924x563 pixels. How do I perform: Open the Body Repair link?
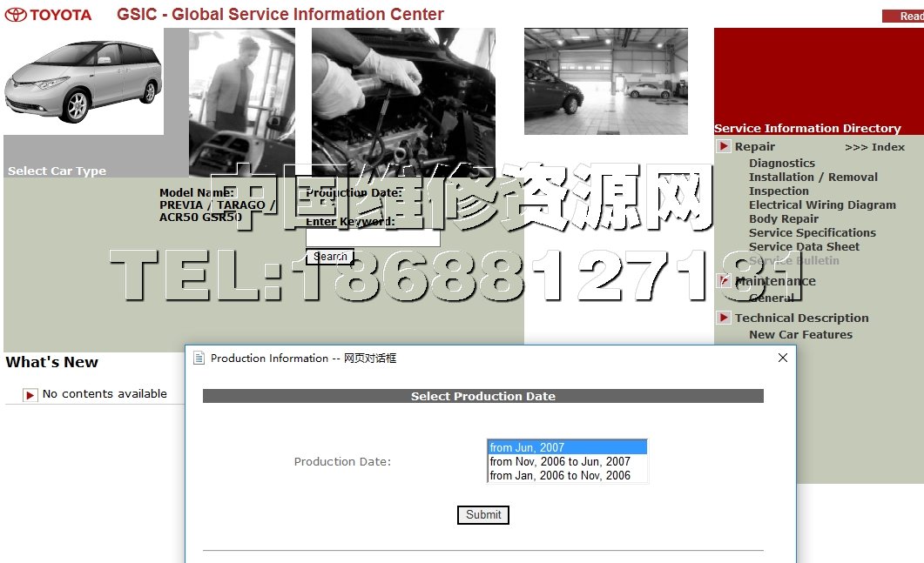coord(784,219)
